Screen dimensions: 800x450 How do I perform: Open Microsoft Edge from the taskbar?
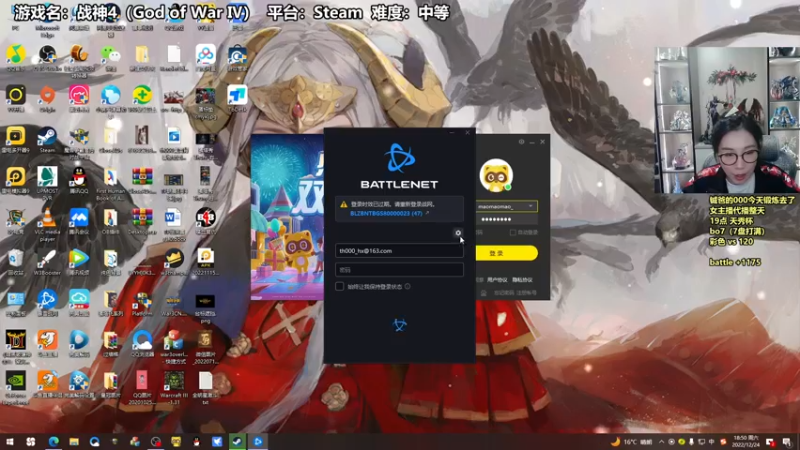[54, 441]
